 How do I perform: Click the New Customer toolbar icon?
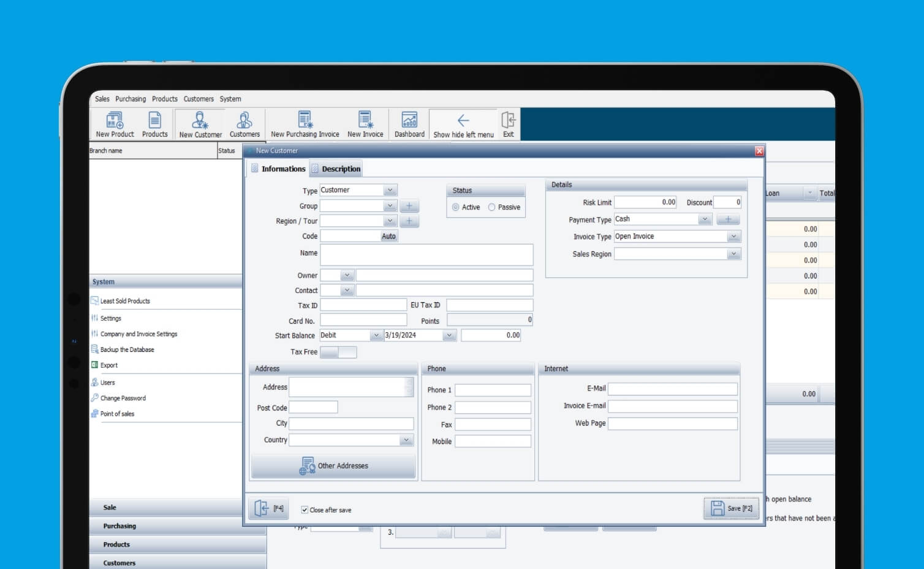[200, 124]
